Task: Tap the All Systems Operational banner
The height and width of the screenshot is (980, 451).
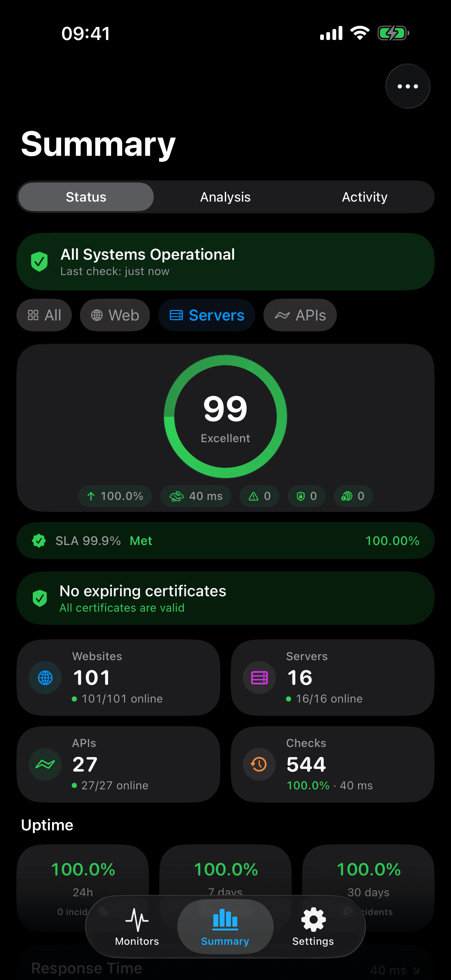Action: [x=225, y=262]
